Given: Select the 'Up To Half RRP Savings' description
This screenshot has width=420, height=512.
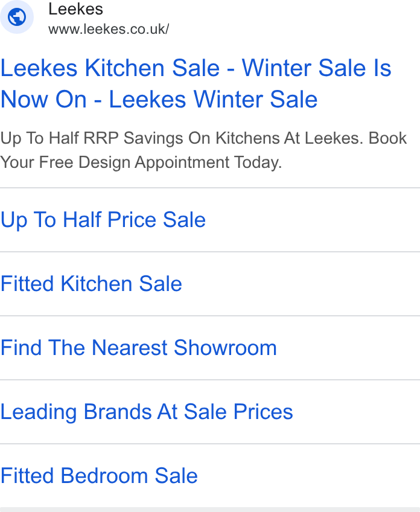Looking at the screenshot, I should 203,150.
